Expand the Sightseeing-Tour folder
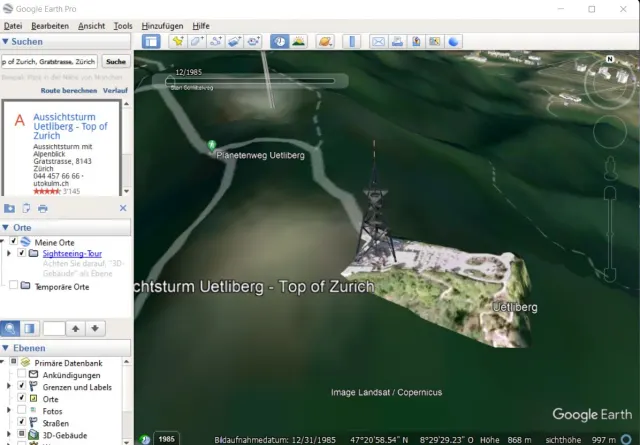Viewport: 640px width, 445px height. click(8, 254)
